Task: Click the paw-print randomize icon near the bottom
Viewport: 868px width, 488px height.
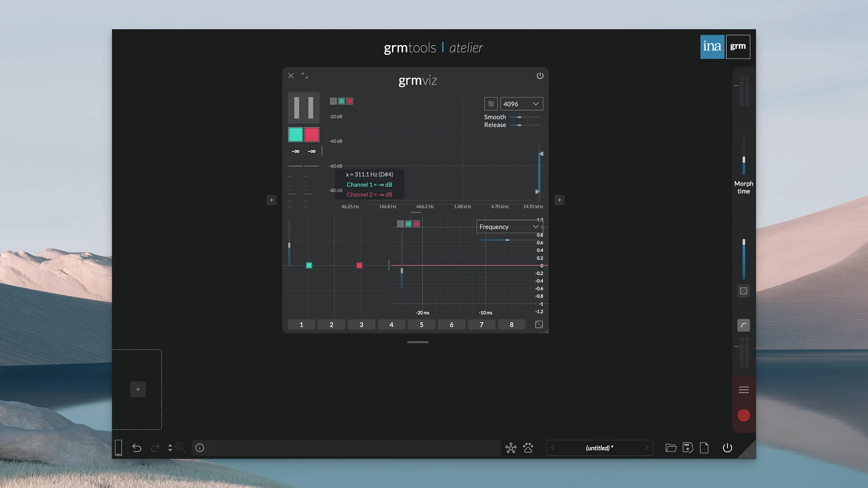Action: click(x=528, y=448)
